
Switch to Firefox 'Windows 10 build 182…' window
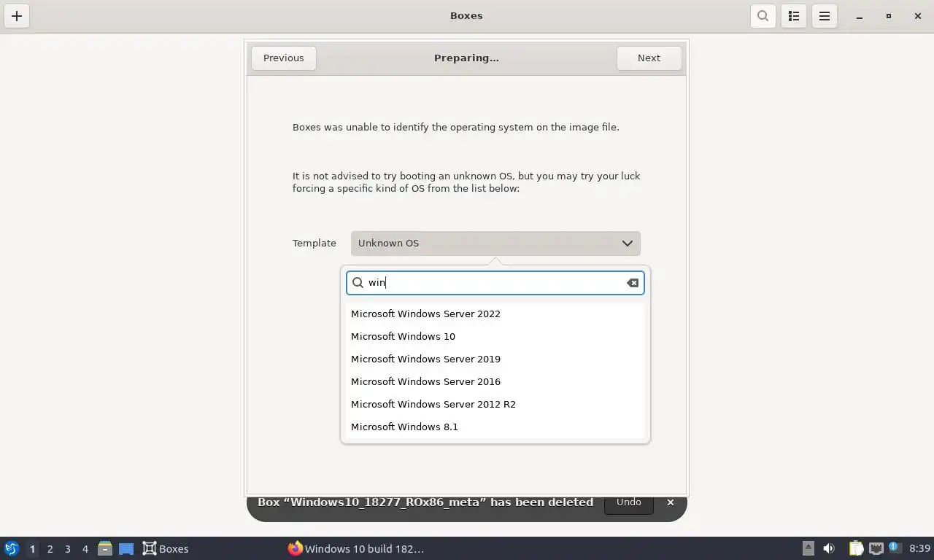[356, 549]
